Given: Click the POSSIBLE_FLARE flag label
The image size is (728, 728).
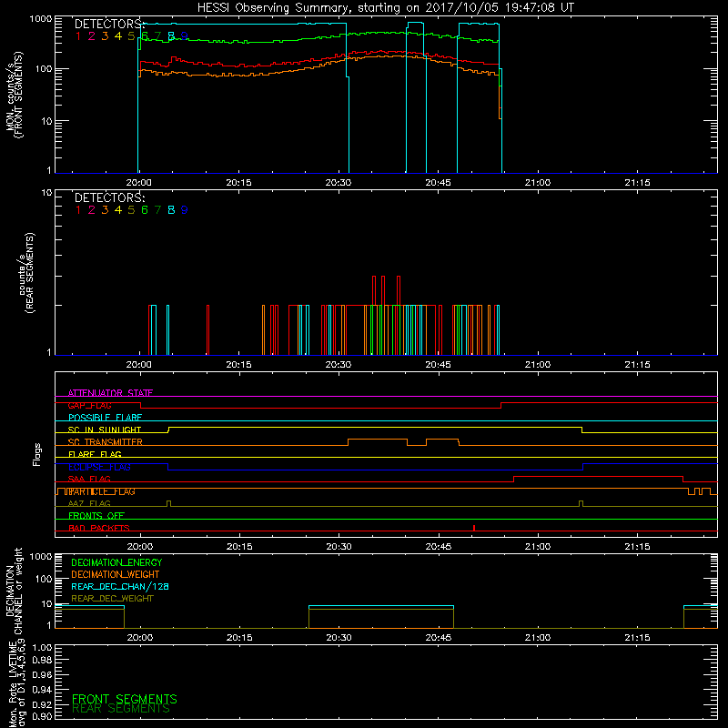Looking at the screenshot, I should pos(105,418).
